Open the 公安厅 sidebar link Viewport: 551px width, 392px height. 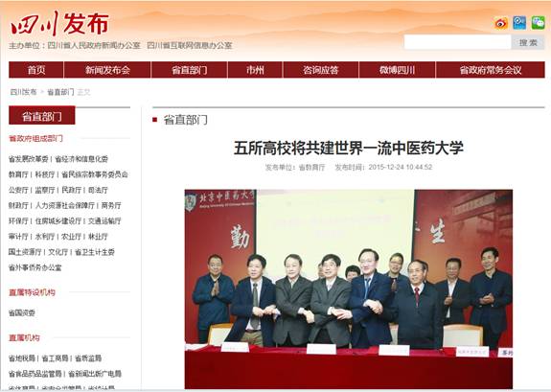pos(18,190)
